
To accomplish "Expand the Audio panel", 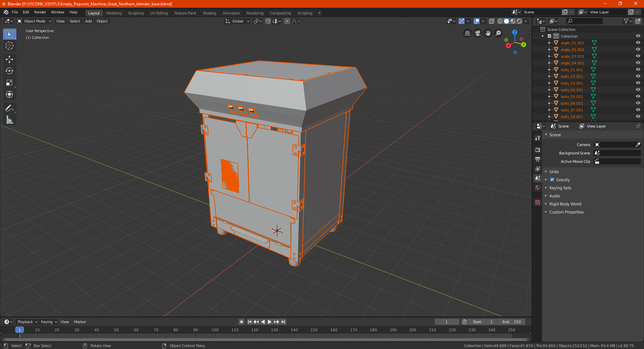I will pos(554,196).
